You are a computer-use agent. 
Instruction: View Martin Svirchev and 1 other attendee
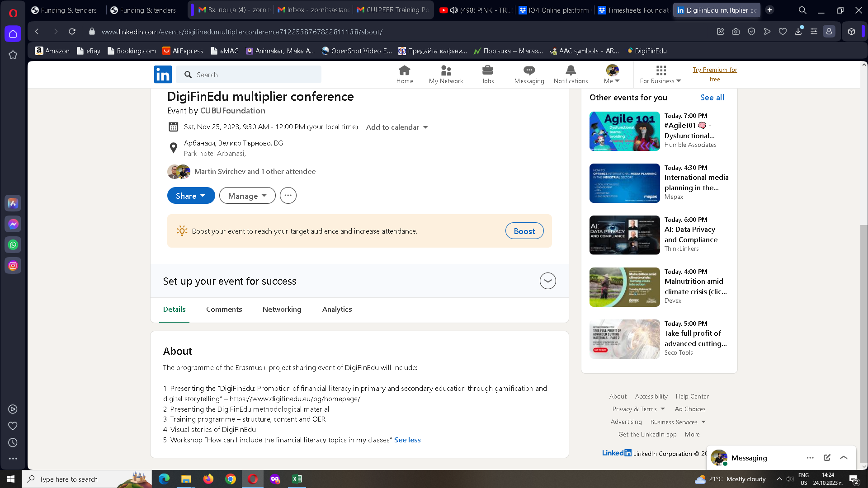point(255,172)
